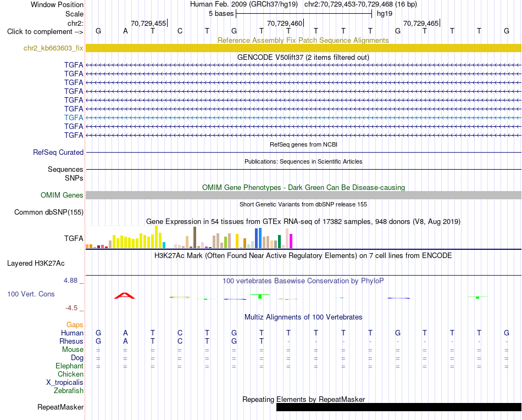Click the "OMIM Genes" label
522x420 pixels.
pyautogui.click(x=62, y=195)
